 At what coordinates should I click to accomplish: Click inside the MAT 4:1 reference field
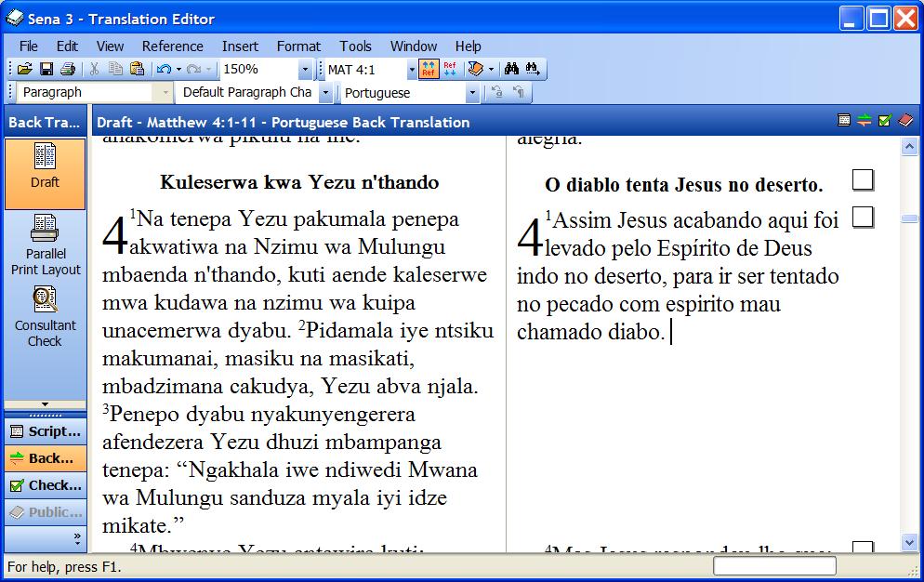365,70
